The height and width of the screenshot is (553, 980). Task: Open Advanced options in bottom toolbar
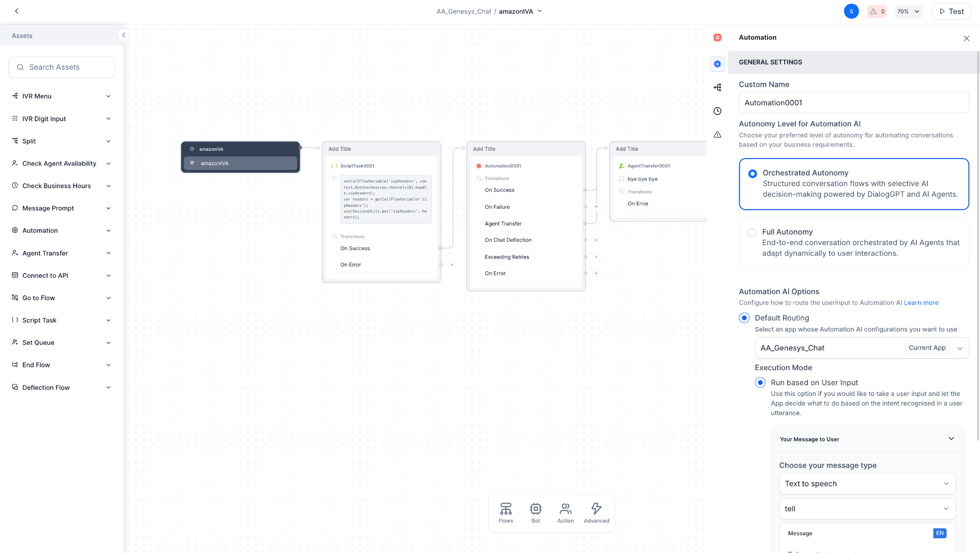pyautogui.click(x=596, y=512)
